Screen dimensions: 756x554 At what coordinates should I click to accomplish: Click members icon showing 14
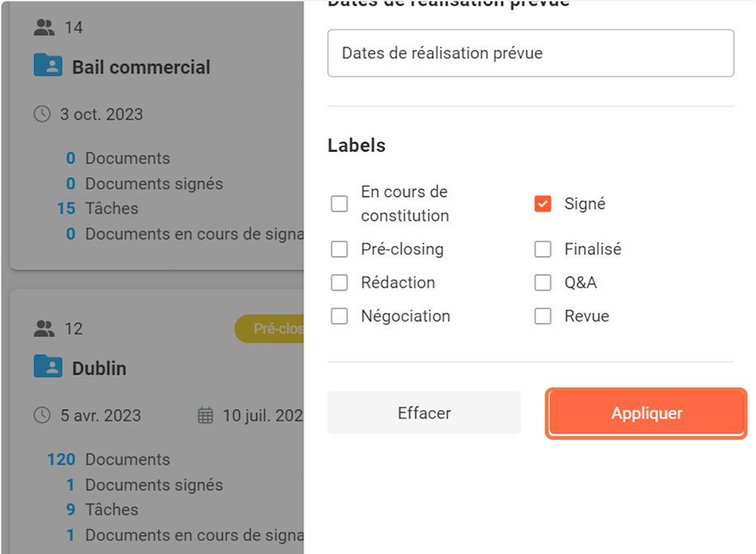click(x=44, y=27)
